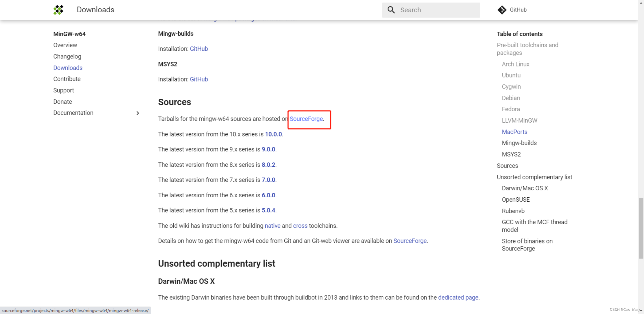Click the GitHub link under MSYS2 installation
The width and height of the screenshot is (644, 314).
[x=199, y=79]
